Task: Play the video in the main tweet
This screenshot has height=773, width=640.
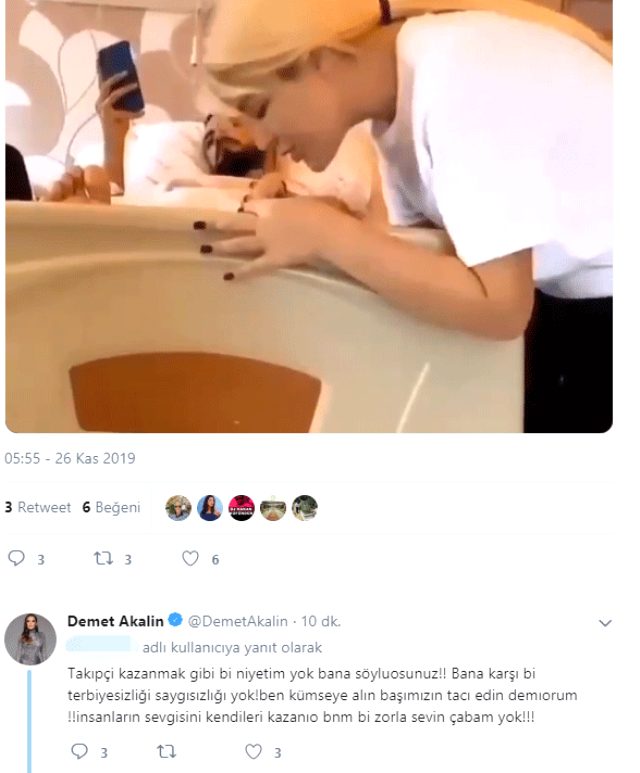Action: click(308, 215)
